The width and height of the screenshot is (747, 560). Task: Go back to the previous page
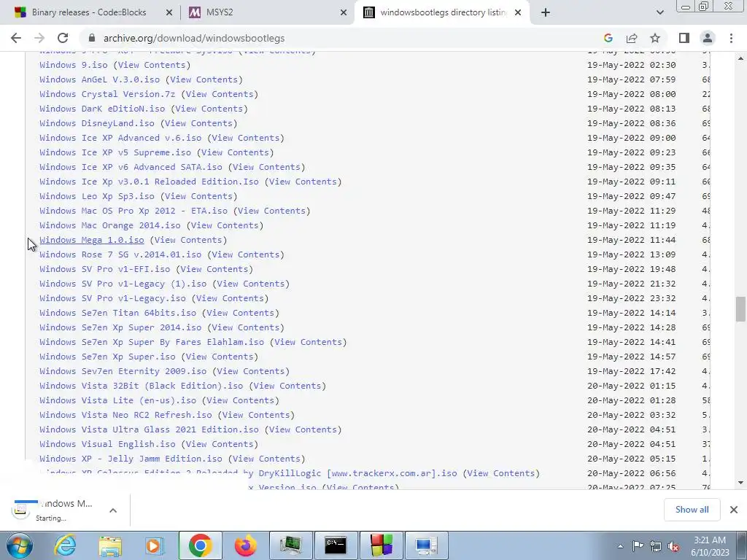(16, 38)
